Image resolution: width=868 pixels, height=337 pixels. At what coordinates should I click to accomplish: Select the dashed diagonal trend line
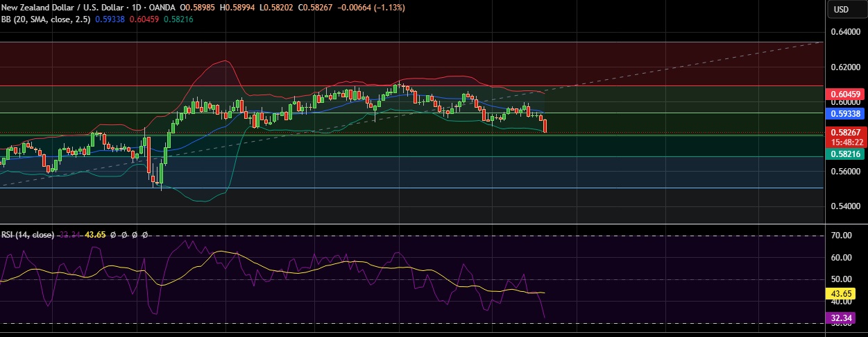click(x=694, y=67)
